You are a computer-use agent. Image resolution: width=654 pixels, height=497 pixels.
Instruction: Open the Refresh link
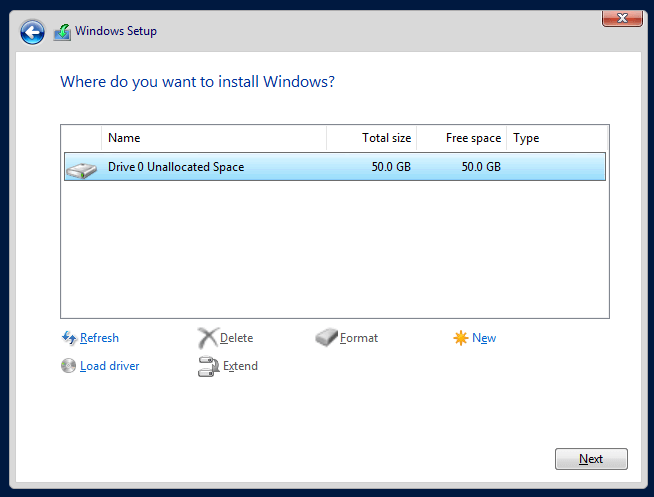click(99, 338)
